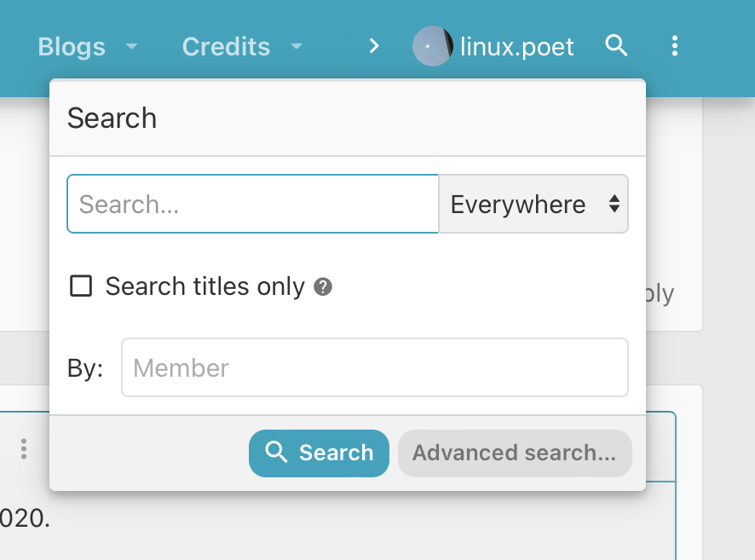Expand the Blogs menu arrow
Viewport: 755px width, 560px height.
[131, 46]
